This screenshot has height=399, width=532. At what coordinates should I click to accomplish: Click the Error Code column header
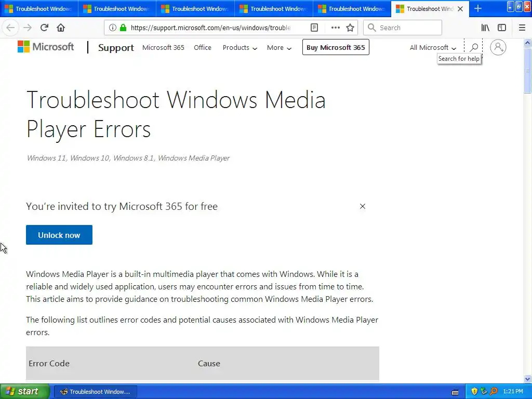49,363
